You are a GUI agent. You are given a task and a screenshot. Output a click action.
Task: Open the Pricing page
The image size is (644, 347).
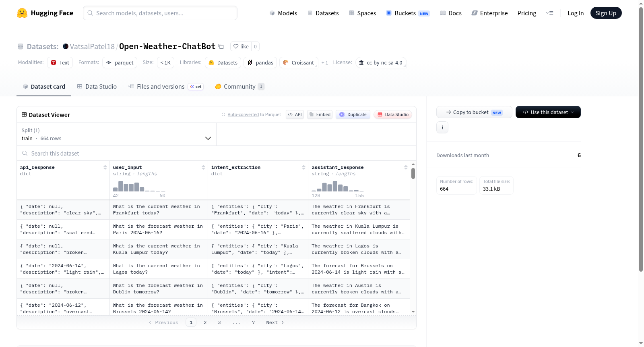tap(527, 13)
